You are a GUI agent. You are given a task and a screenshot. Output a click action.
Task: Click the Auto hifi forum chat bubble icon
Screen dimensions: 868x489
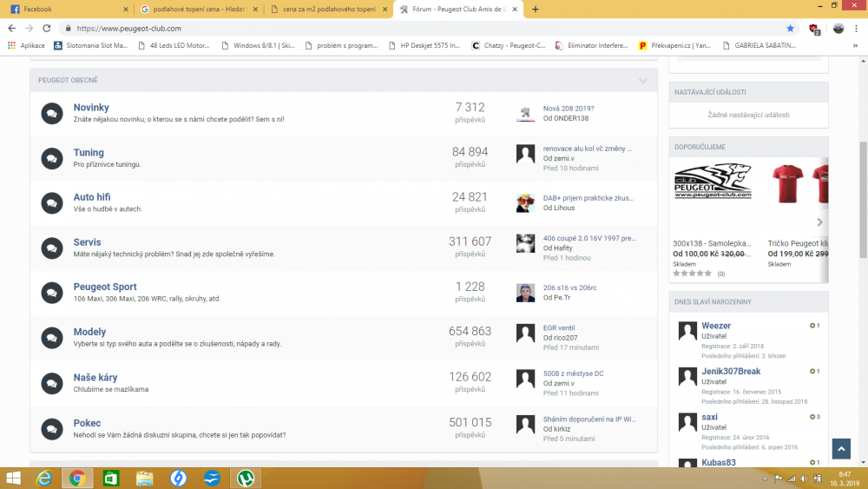(x=51, y=203)
